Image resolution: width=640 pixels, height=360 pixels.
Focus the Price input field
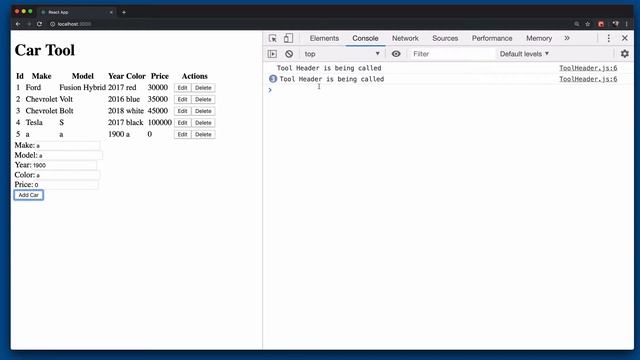click(66, 184)
